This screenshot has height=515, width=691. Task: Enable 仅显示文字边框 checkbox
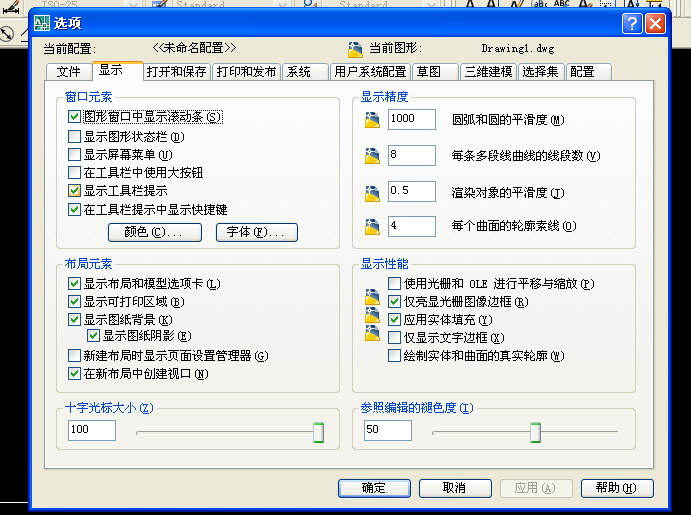click(x=394, y=337)
